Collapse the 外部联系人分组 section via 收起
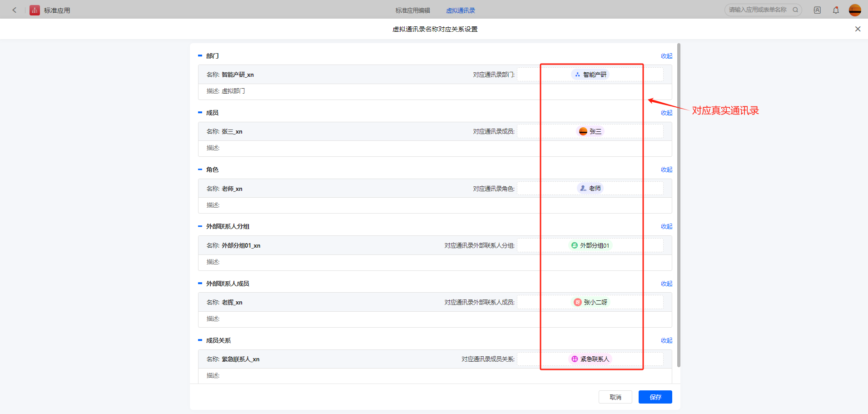This screenshot has width=868, height=414. tap(666, 226)
